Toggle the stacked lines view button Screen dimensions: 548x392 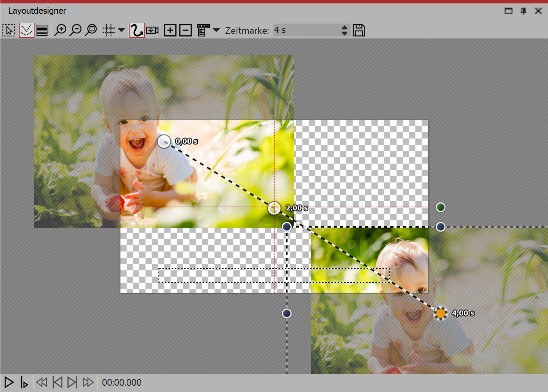click(42, 30)
